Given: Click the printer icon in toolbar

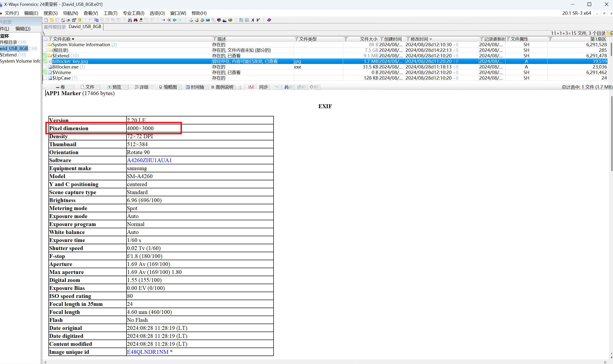Looking at the screenshot, I should tap(69, 20).
